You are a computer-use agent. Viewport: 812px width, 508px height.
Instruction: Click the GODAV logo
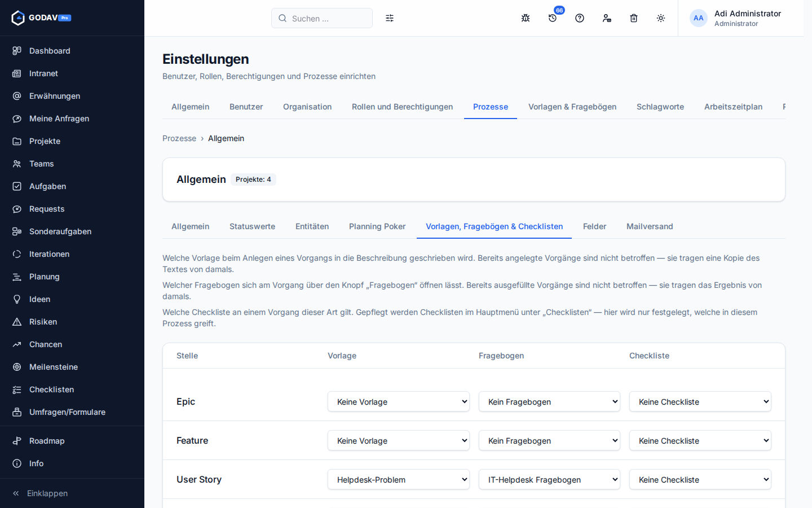click(x=41, y=18)
